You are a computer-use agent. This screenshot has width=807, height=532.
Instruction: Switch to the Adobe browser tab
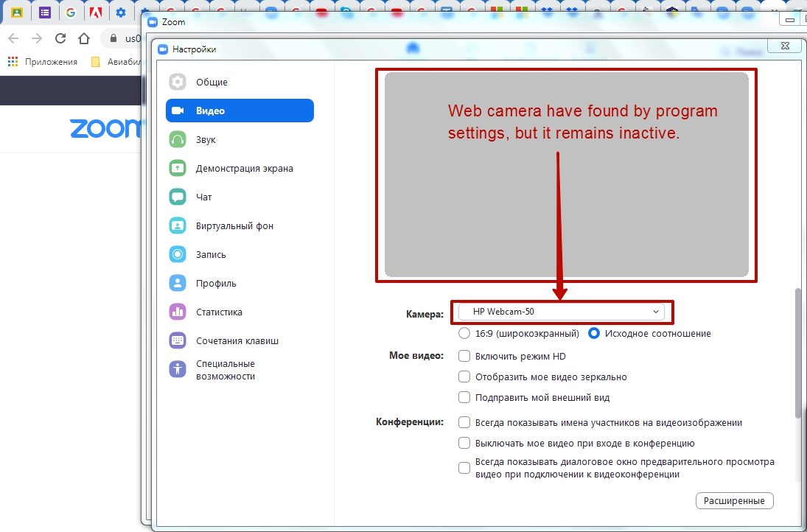coord(96,13)
